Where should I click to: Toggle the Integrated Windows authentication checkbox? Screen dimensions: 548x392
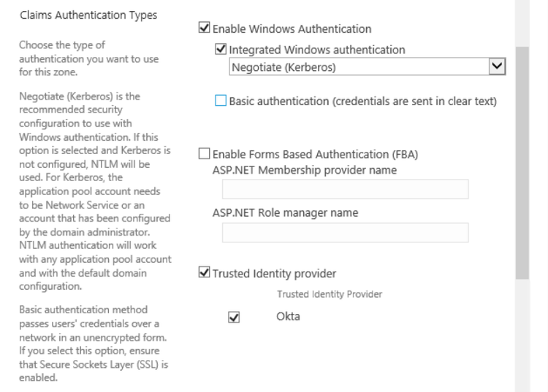tap(221, 50)
